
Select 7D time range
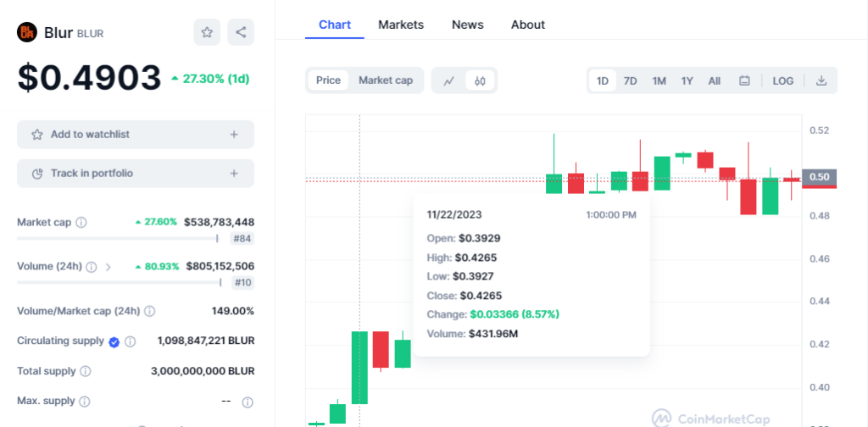631,80
